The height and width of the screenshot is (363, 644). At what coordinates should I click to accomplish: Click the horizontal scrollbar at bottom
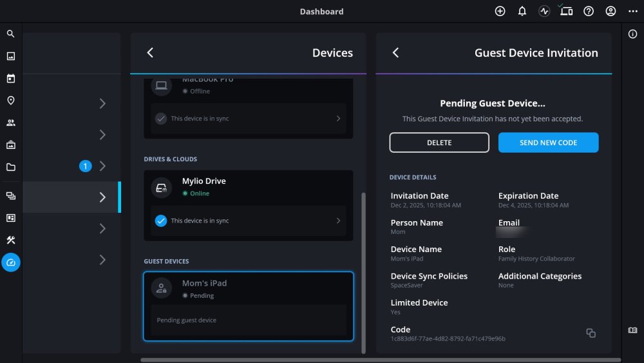[381, 360]
